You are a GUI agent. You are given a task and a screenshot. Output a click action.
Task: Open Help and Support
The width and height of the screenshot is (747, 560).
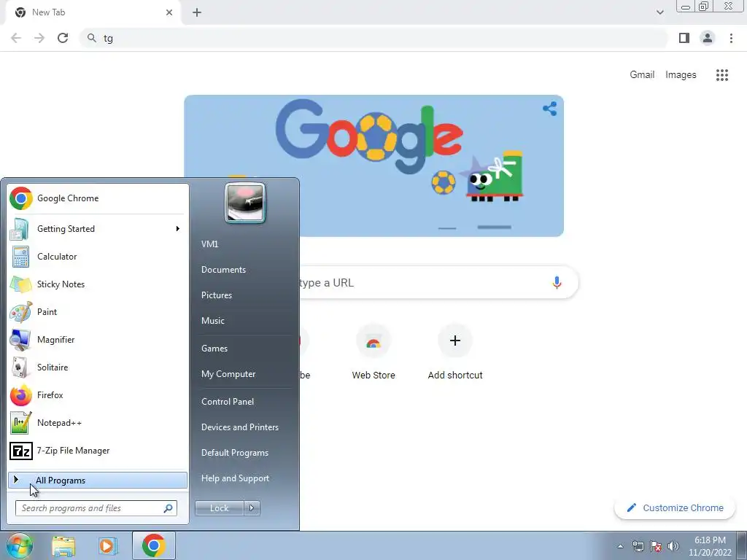point(235,478)
